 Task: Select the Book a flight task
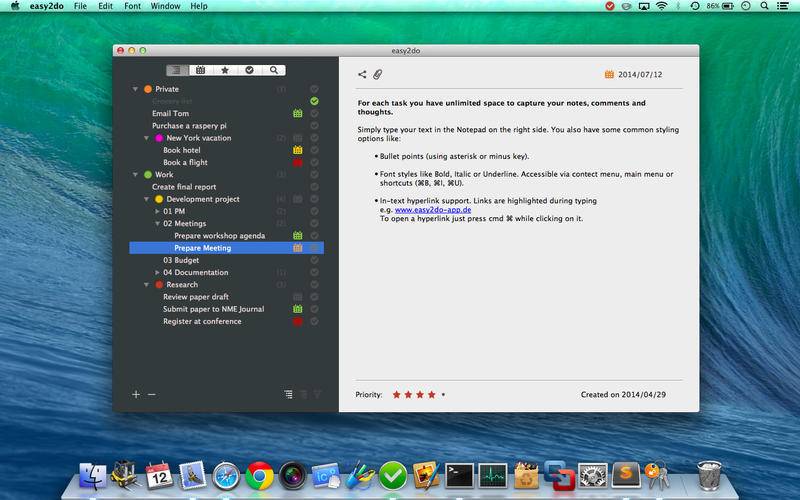[x=227, y=162]
